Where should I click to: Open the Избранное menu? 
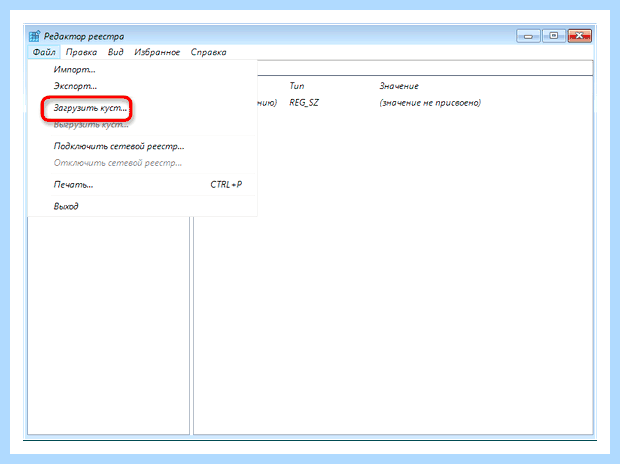click(157, 52)
